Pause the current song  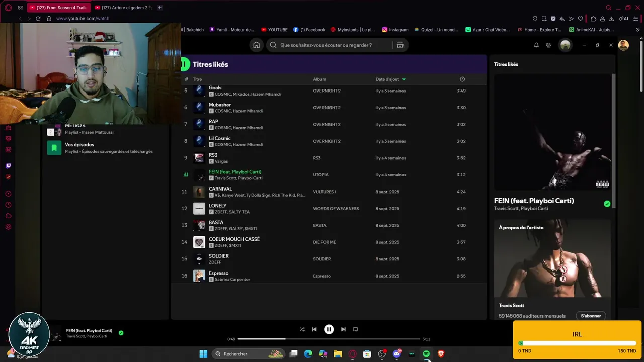pyautogui.click(x=329, y=329)
